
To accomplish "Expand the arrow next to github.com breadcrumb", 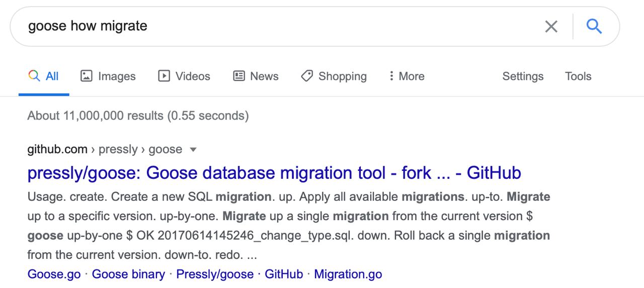I will tap(192, 150).
